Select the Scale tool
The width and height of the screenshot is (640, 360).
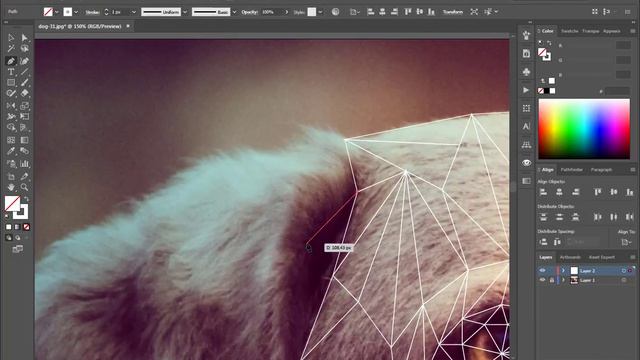coord(24,106)
